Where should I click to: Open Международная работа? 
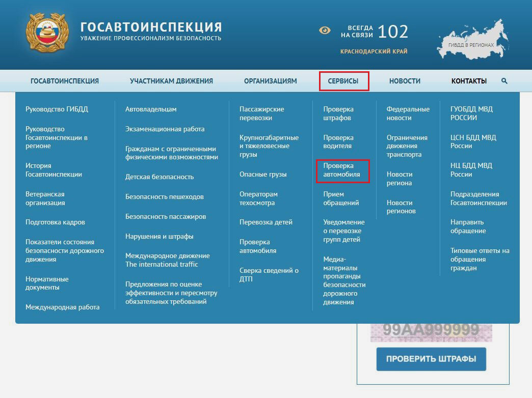pos(63,307)
